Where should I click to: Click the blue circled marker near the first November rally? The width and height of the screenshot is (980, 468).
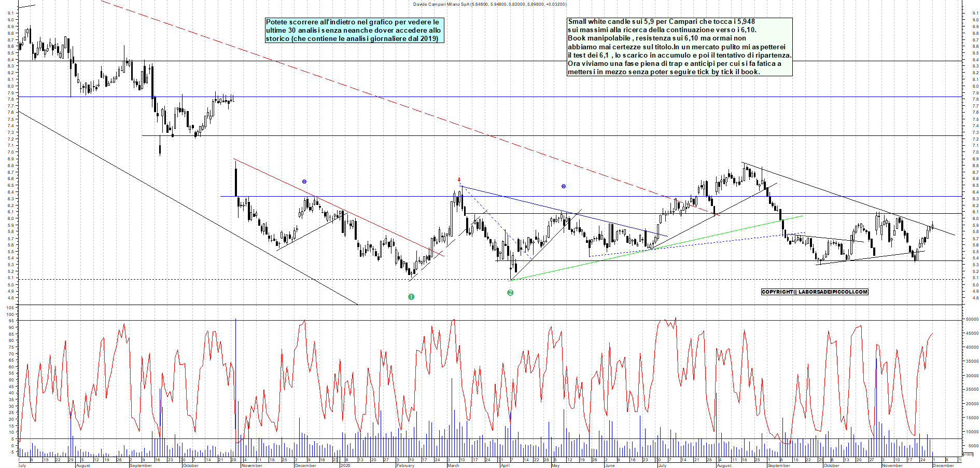303,181
